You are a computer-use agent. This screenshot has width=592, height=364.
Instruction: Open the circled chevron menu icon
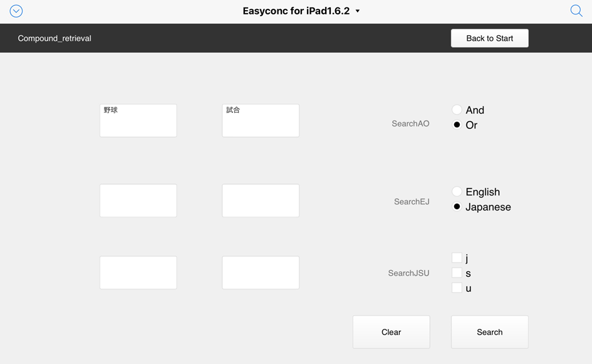tap(16, 11)
